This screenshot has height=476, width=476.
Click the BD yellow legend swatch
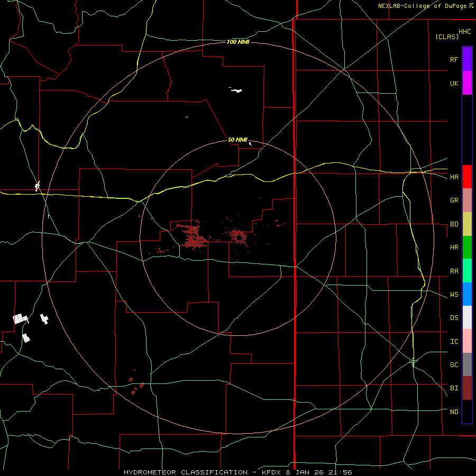coord(467,224)
